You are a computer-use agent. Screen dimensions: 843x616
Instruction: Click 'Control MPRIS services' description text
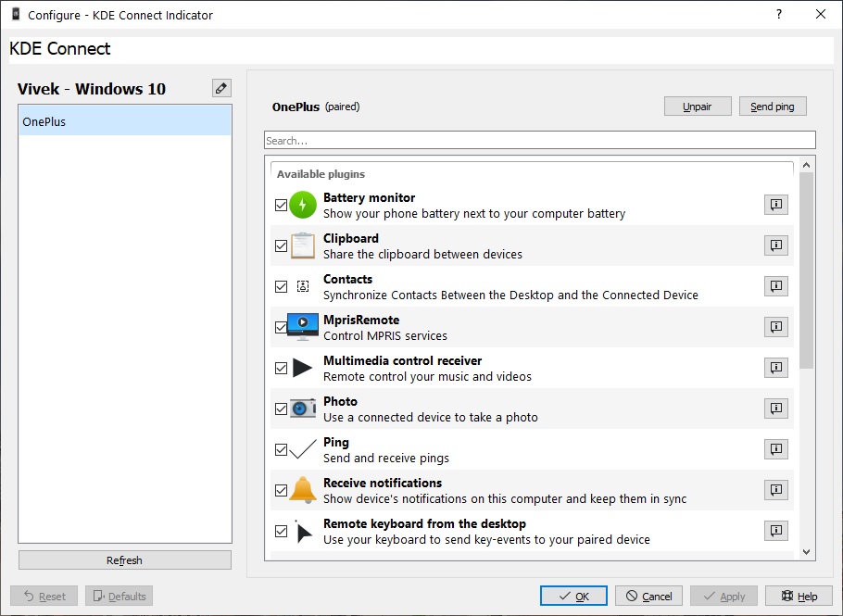point(385,336)
